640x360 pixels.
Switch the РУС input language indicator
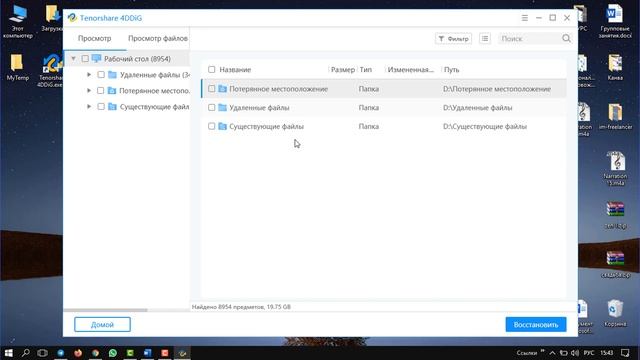click(x=589, y=353)
